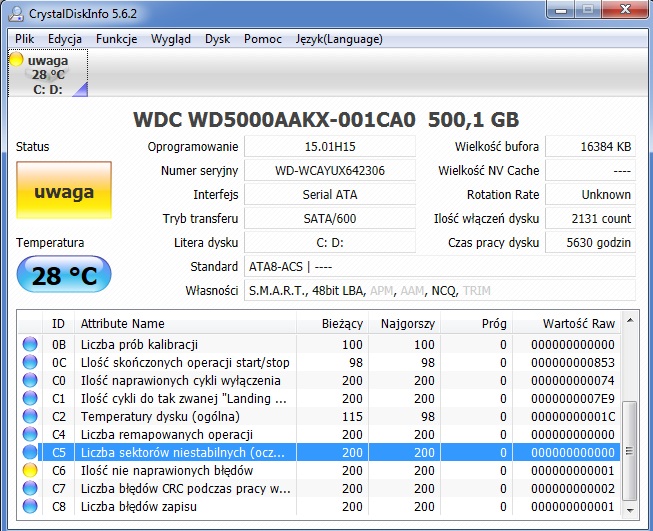Click the Bieżący column header
The width and height of the screenshot is (653, 531).
[332, 324]
